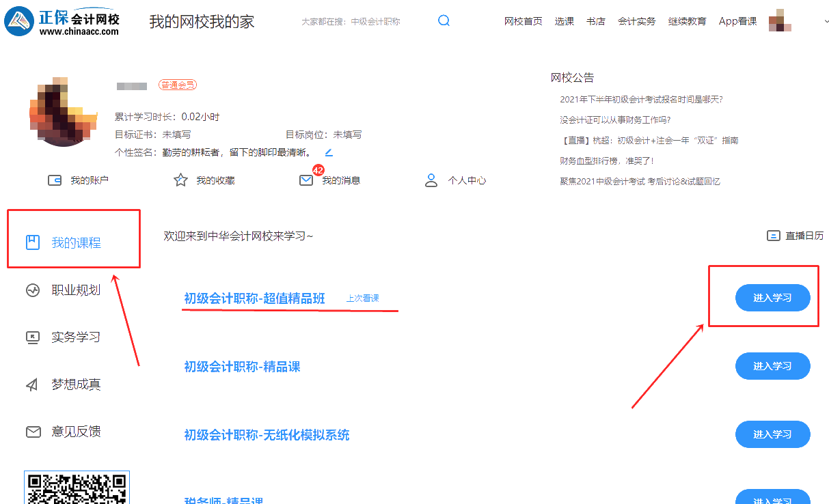The width and height of the screenshot is (829, 504).
Task: Open the 财务血型排行榜 announcement
Action: (x=607, y=161)
